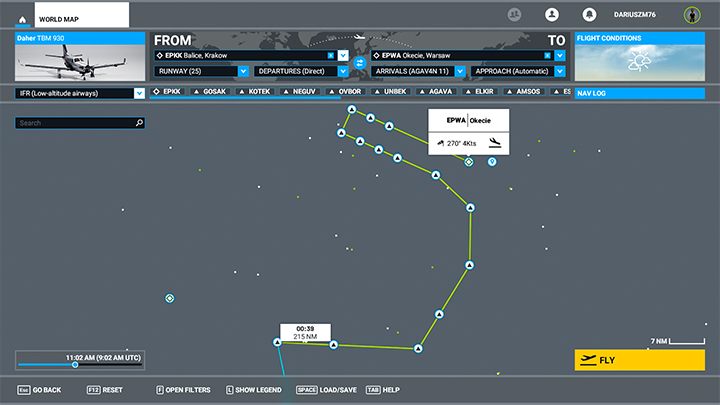Select the KOTEK waypoint in route bar
Screen dimensions: 720x405
255,91
